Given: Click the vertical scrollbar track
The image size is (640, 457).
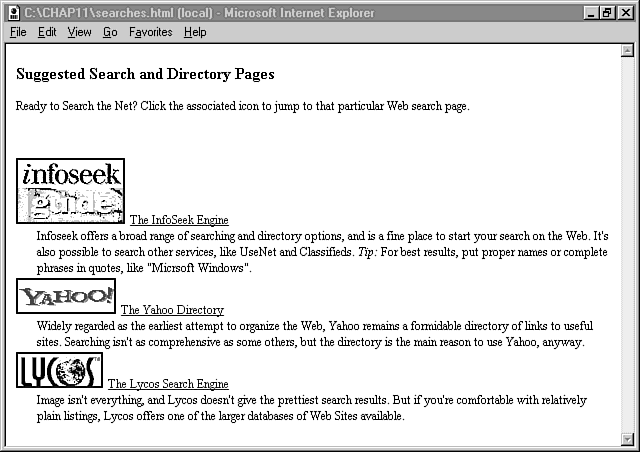Looking at the screenshot, I should (627, 240).
